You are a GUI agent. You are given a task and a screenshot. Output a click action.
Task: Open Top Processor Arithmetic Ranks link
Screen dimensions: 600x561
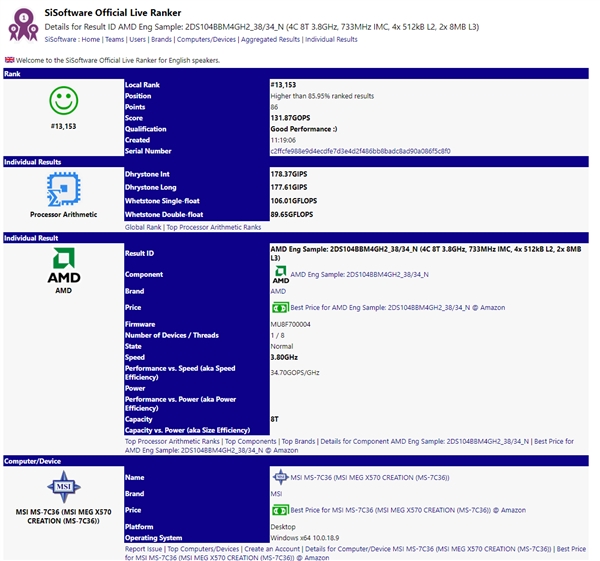point(214,227)
